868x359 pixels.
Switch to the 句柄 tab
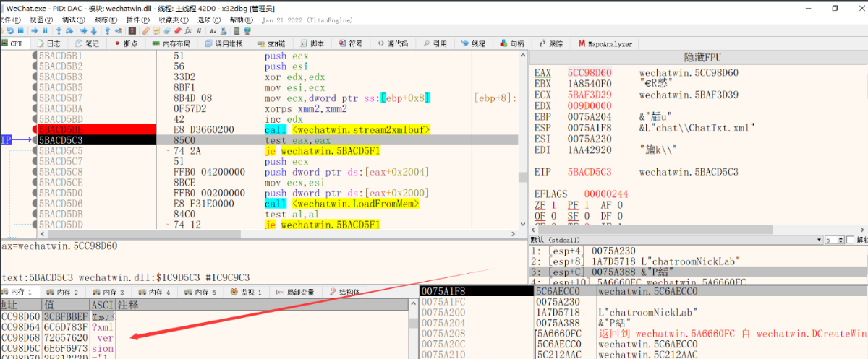click(x=511, y=43)
